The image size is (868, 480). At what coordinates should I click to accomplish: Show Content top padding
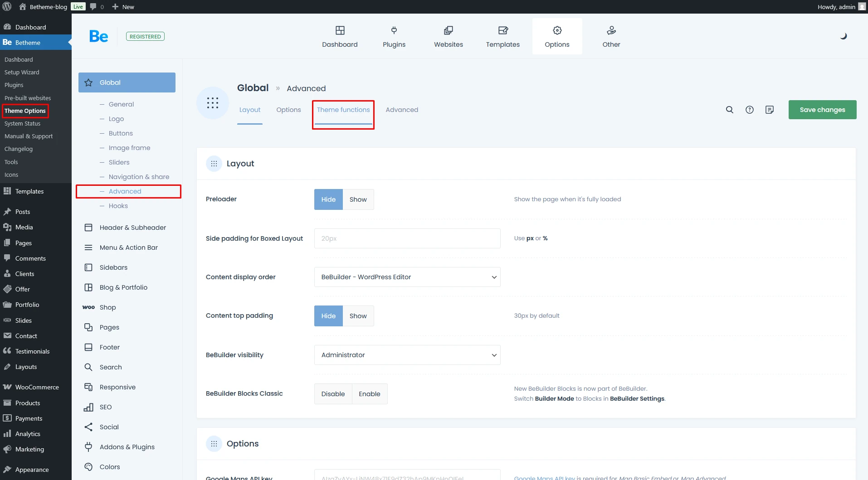358,315
